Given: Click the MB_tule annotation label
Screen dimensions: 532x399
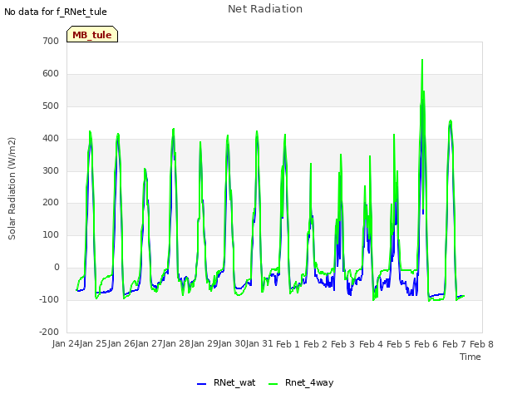Looking at the screenshot, I should [92, 34].
